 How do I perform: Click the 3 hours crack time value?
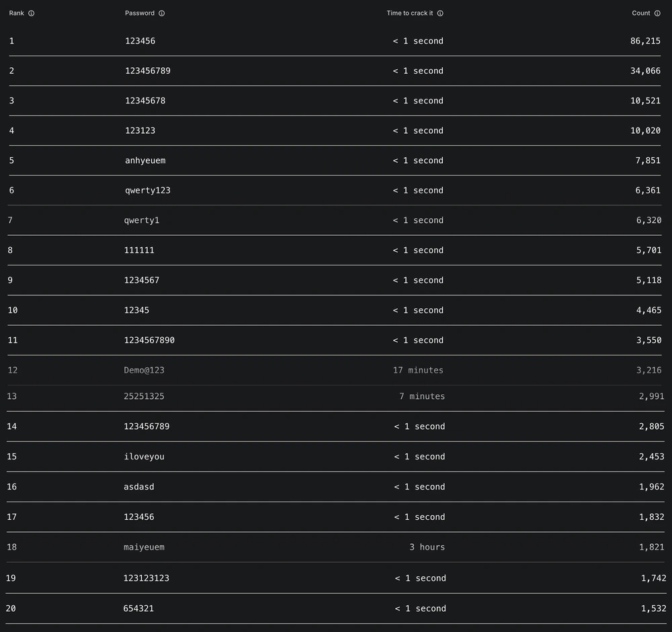[427, 547]
